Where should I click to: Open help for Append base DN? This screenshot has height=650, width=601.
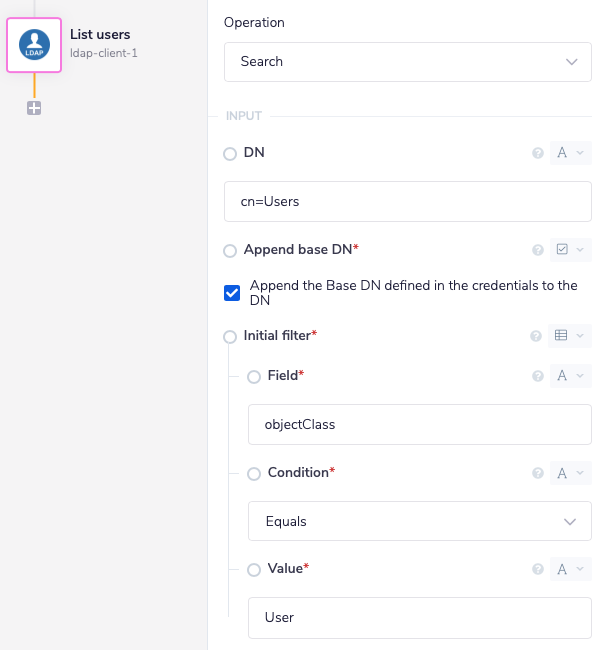tap(538, 250)
